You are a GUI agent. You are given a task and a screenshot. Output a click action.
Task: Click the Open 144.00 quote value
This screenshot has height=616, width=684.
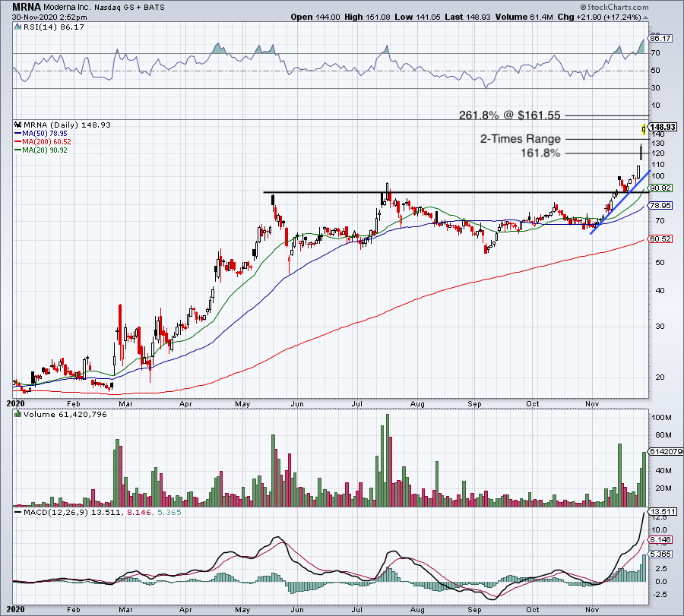(315, 17)
